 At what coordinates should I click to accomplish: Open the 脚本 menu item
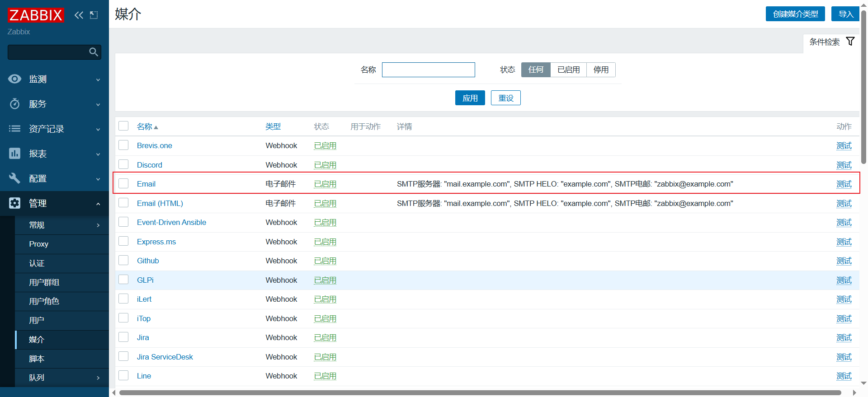click(x=37, y=359)
